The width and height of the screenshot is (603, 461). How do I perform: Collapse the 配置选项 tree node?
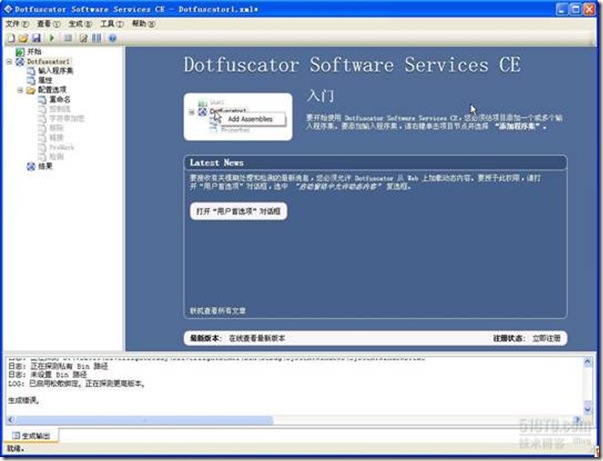click(x=20, y=90)
